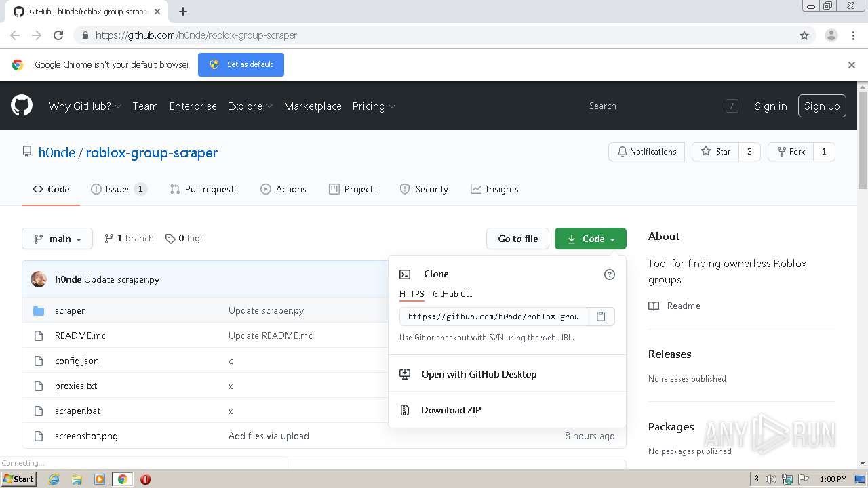
Task: Click the Readme book icon
Action: 654,306
